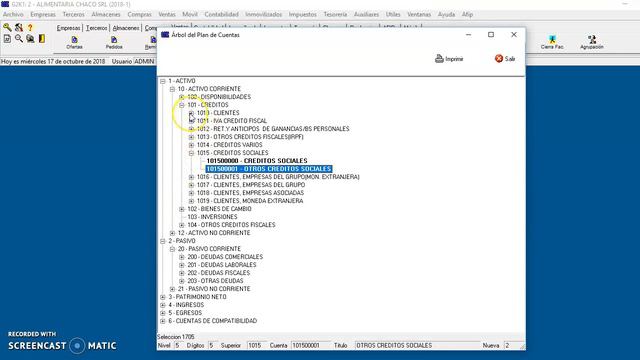Open the Inmovilizados menu
Screen dimensions: 640x360
pos(263,14)
